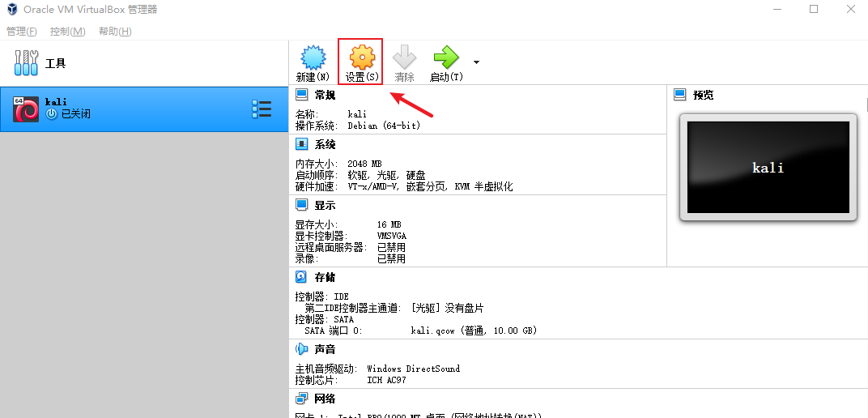Maximize the VirtualBox manager window
The width and height of the screenshot is (868, 418).
814,9
